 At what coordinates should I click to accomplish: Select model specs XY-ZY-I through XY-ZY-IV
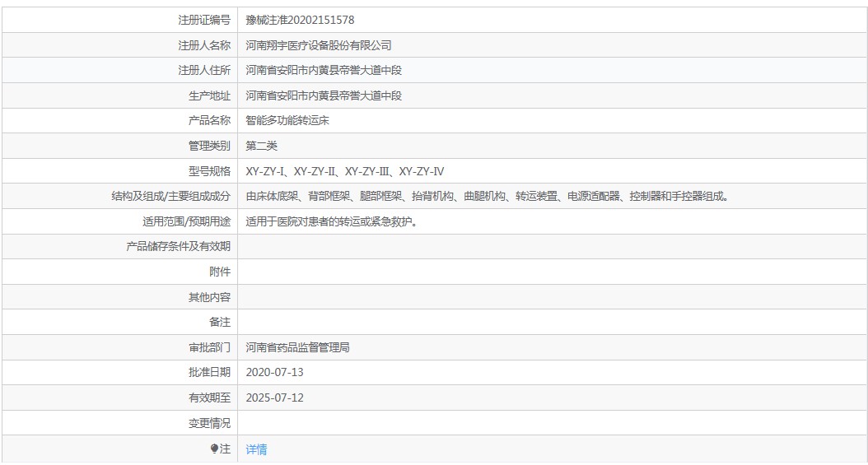coord(345,171)
